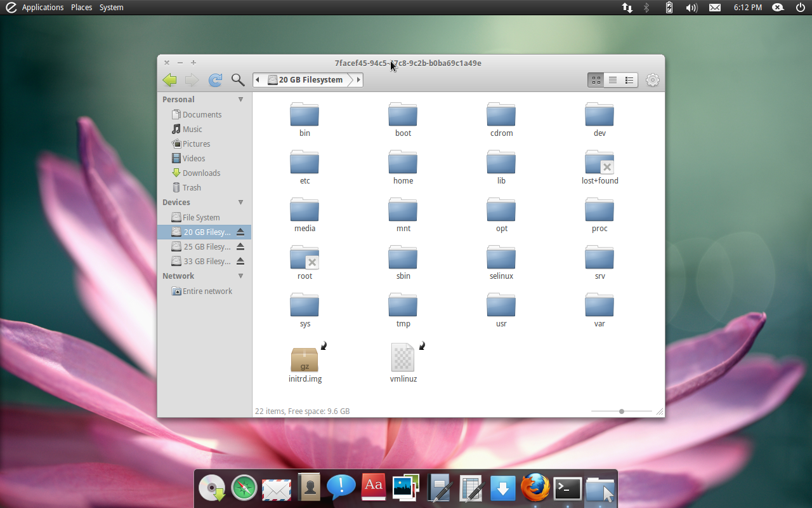Eject the 33 GB Filesystem drive
The image size is (812, 508).
click(240, 262)
